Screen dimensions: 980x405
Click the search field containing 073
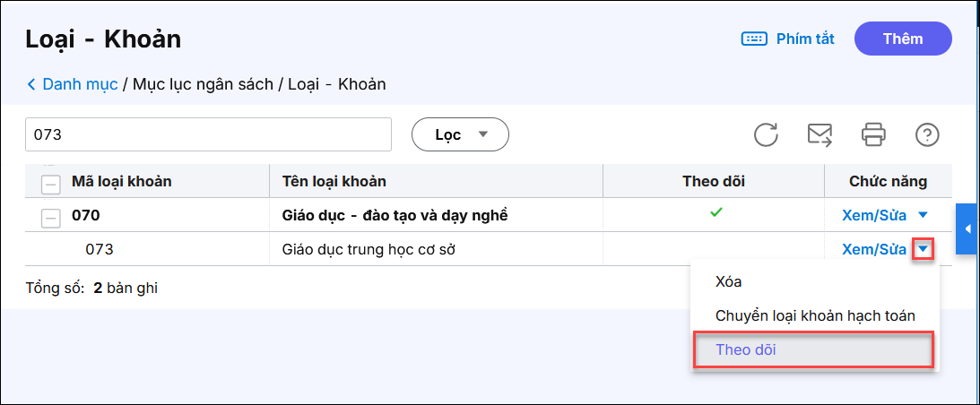coord(208,134)
